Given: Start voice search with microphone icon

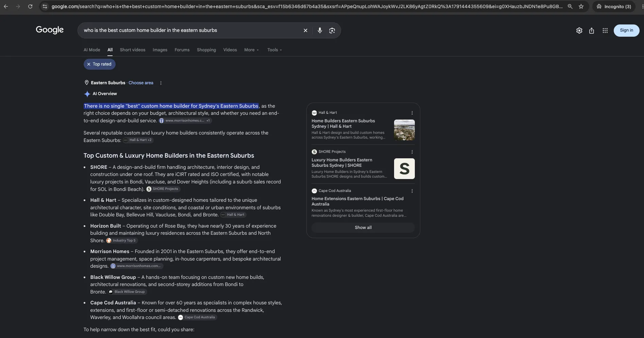Looking at the screenshot, I should coord(320,31).
